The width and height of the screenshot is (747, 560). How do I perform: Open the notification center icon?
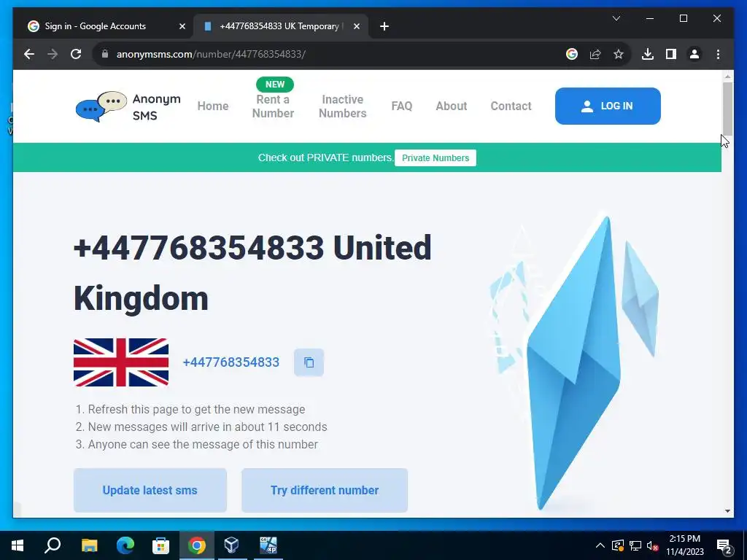point(724,547)
